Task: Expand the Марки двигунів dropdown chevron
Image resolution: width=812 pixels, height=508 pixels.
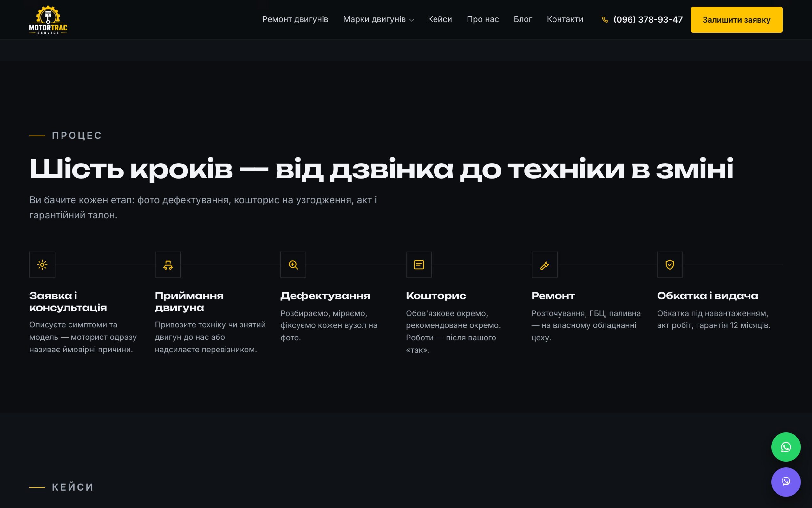Action: click(412, 20)
